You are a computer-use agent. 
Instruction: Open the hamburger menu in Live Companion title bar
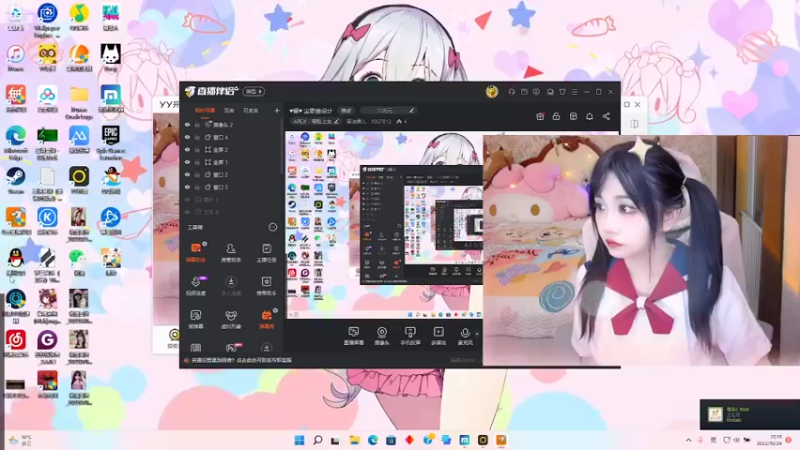coord(574,92)
